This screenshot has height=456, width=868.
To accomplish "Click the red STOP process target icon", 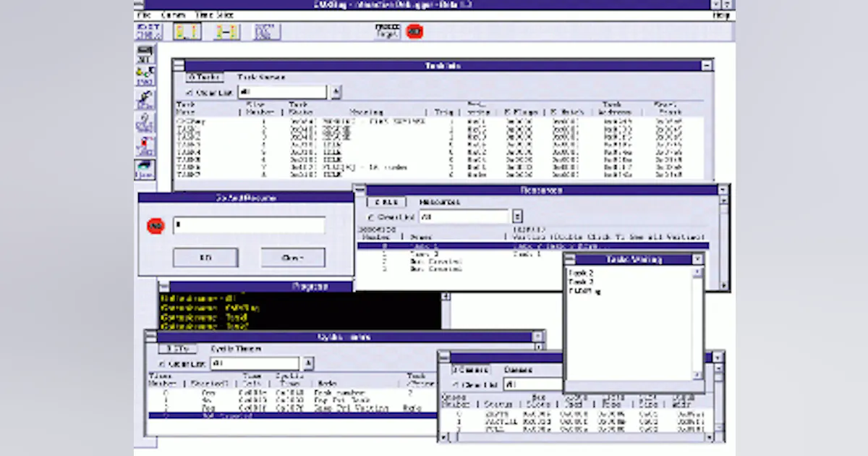I will [x=414, y=31].
